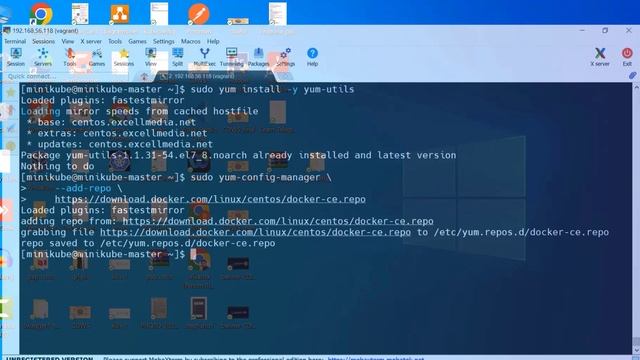Click 'repo saved to /etc/yum.repos.d/docker-ce.repo' line

(x=148, y=243)
